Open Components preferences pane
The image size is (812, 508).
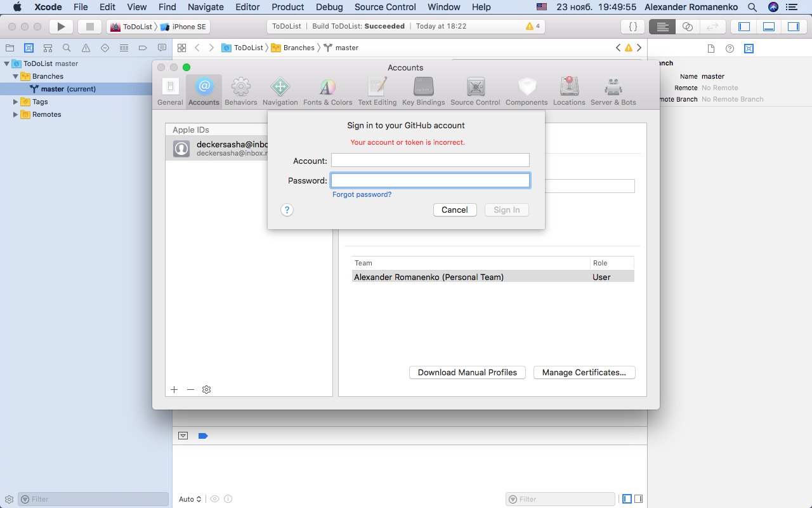tap(527, 91)
